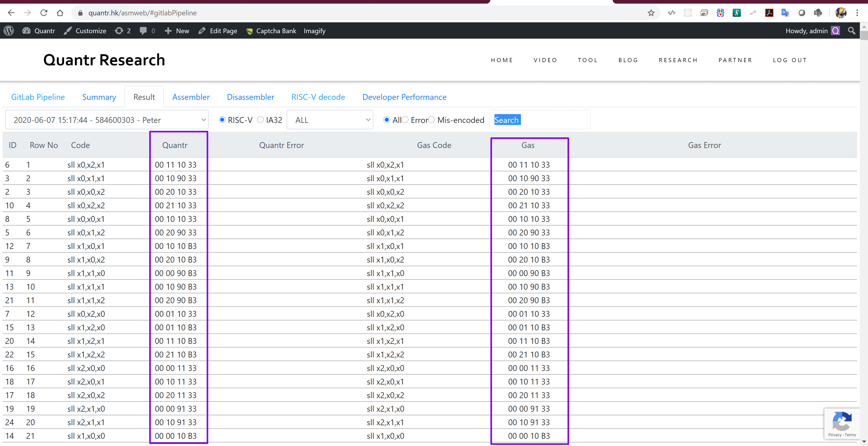Open the teal S extension icon
Viewport: 868px width, 446px height.
point(737,13)
